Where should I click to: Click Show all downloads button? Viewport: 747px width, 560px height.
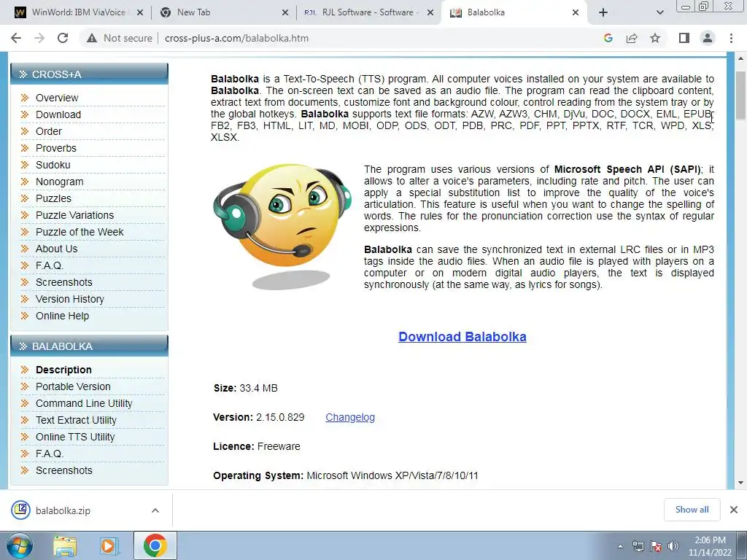692,510
